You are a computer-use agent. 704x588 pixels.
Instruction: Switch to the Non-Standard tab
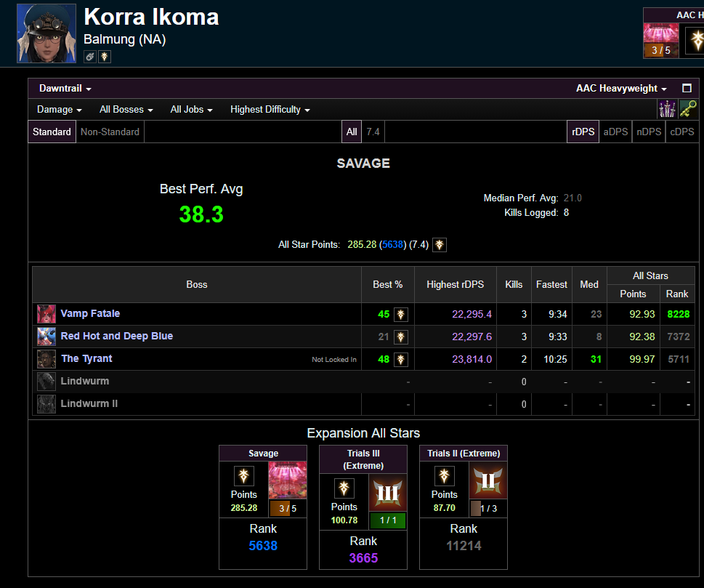pyautogui.click(x=110, y=132)
